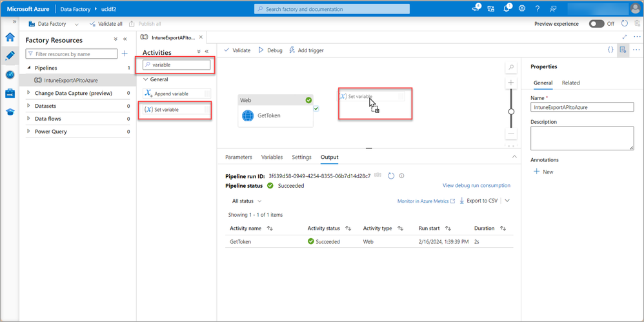
Task: Click the Debug play button
Action: click(270, 50)
